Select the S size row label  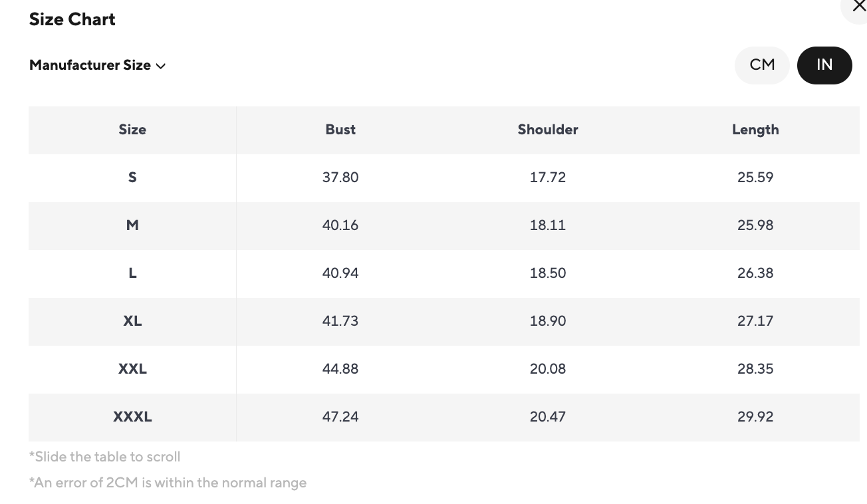132,178
